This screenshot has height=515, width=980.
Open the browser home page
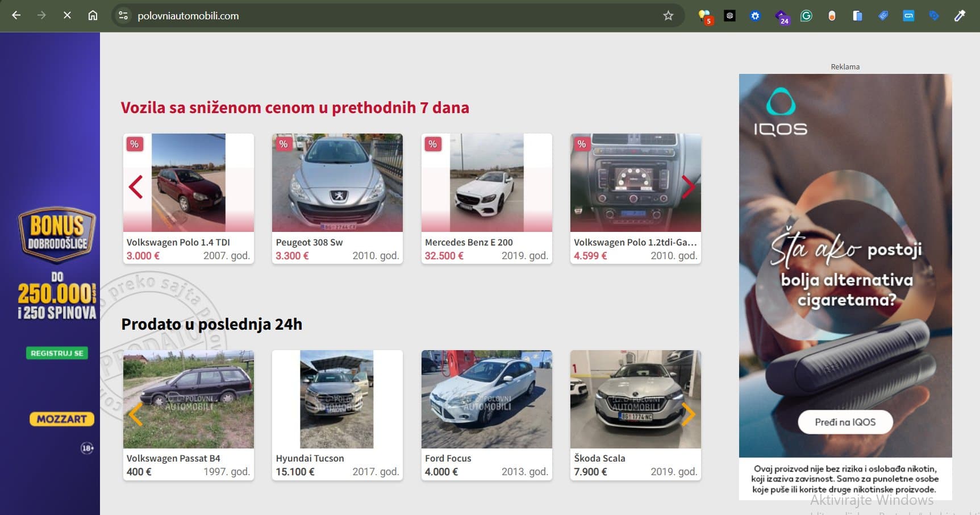(93, 15)
